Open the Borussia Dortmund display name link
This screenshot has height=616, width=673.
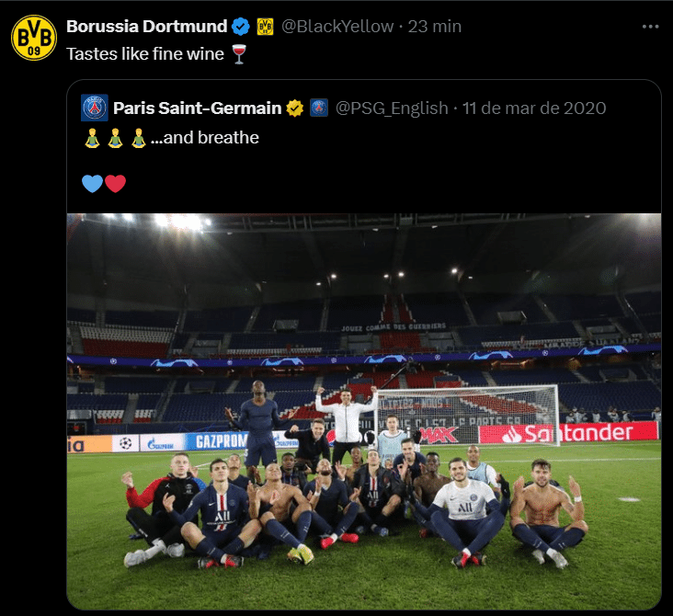click(x=145, y=26)
